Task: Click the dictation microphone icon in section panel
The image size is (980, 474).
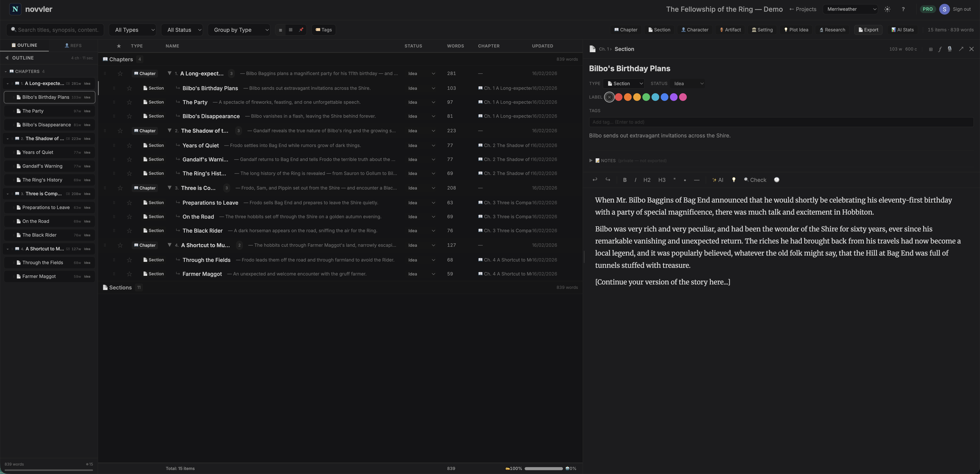Action: (x=950, y=49)
